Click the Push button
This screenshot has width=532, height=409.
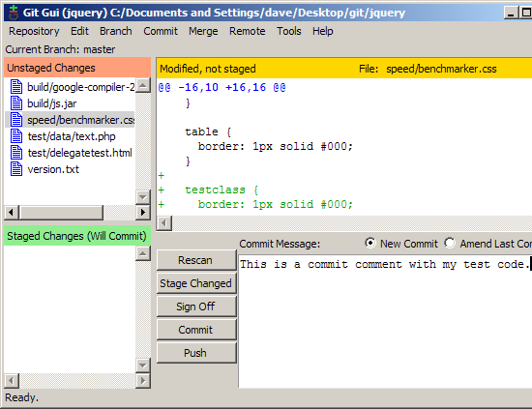pyautogui.click(x=196, y=353)
